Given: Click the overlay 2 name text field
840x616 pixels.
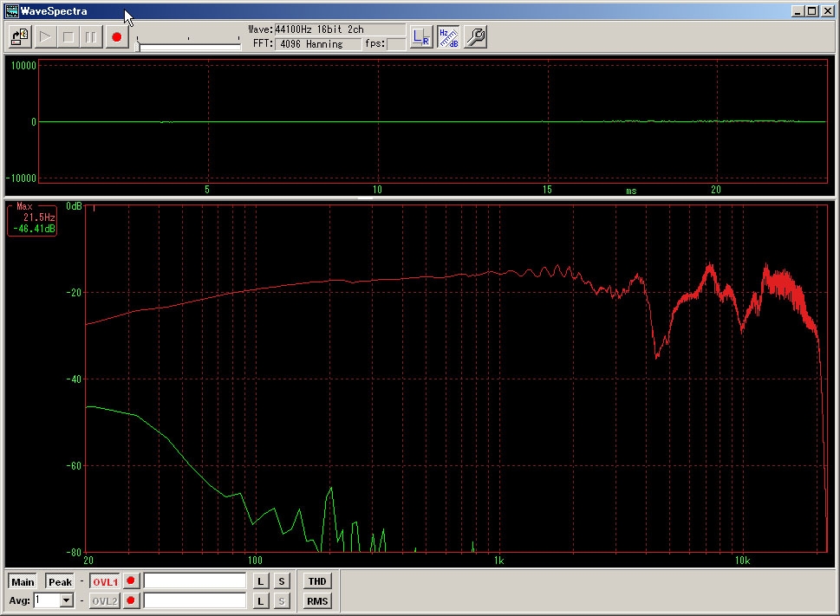Looking at the screenshot, I should [195, 600].
